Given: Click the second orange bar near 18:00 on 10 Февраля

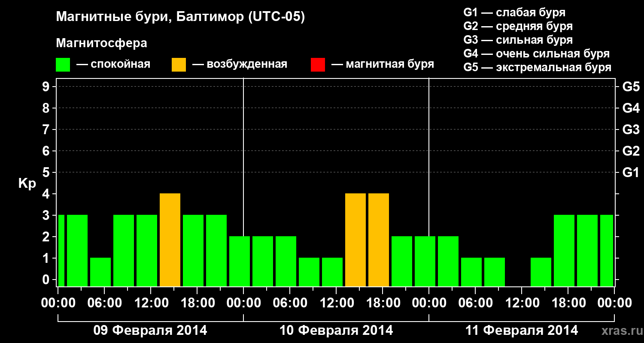Looking at the screenshot, I should (379, 240).
